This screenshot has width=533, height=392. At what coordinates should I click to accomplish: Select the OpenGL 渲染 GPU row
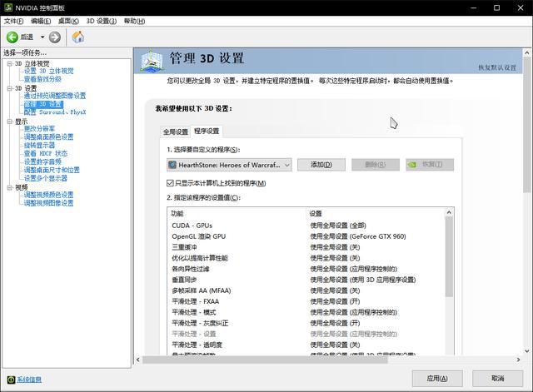tap(306, 236)
